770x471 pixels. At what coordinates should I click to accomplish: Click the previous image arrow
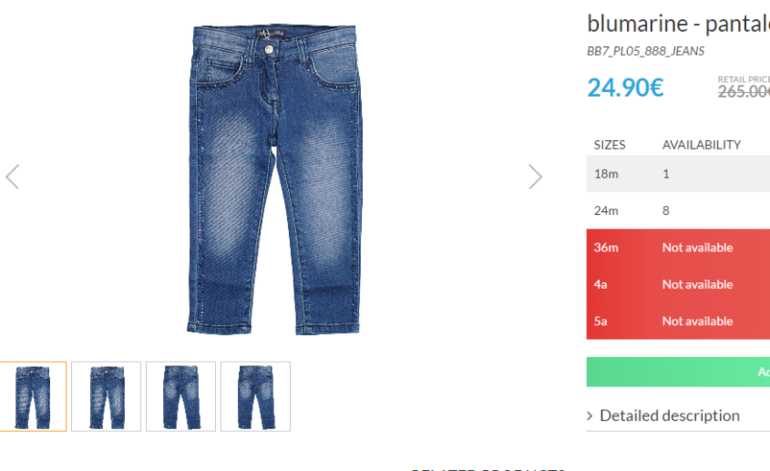pos(13,177)
